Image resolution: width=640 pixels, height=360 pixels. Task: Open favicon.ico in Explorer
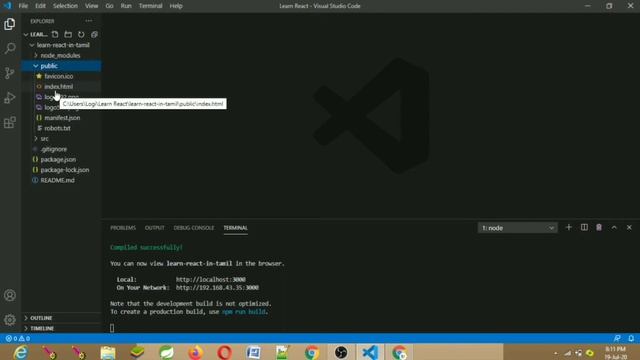point(59,76)
